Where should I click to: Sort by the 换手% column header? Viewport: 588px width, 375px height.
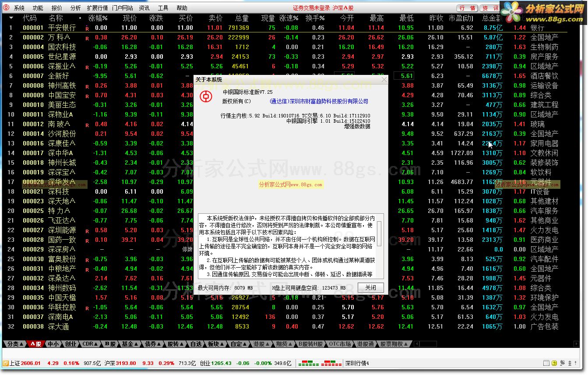315,18
